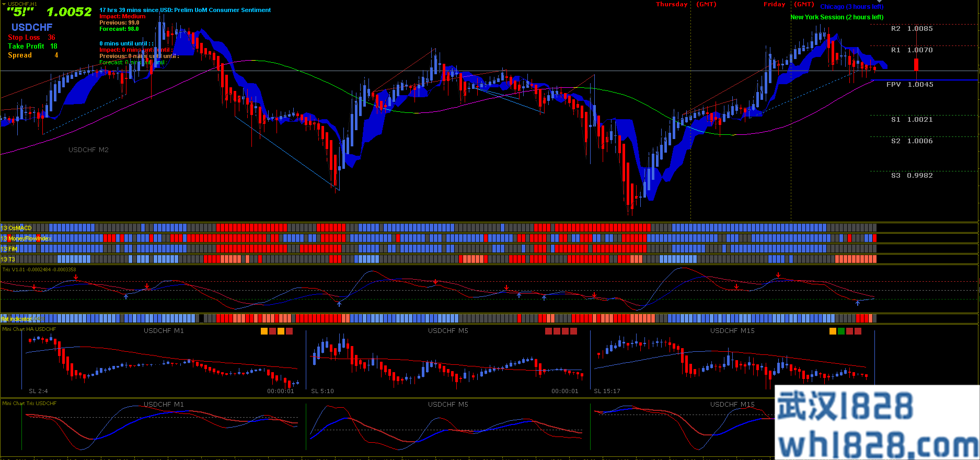Click the Friday day label
The width and height of the screenshot is (980, 460).
click(x=774, y=4)
